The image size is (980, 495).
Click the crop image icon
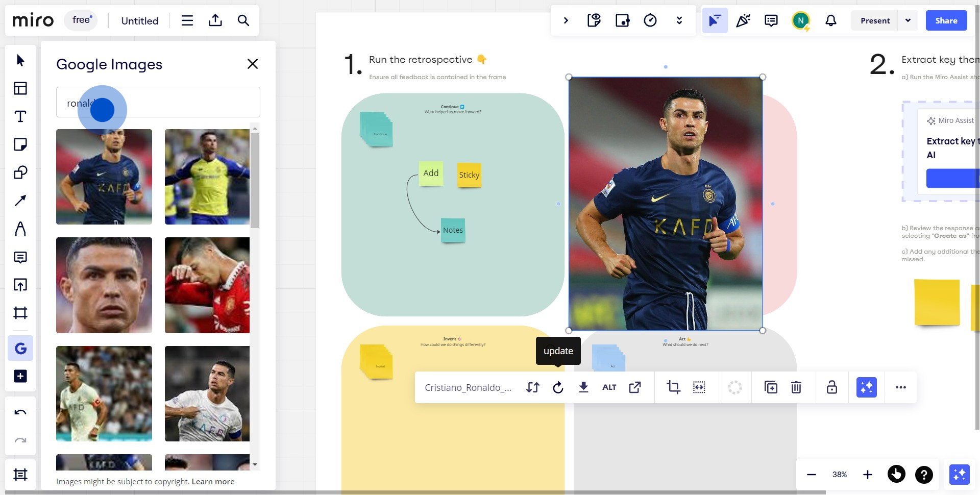[673, 387]
